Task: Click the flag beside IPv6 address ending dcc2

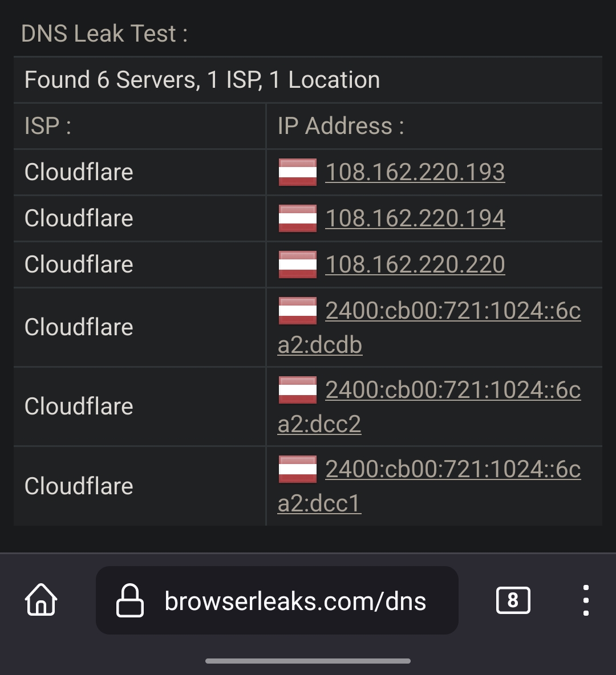Action: [298, 389]
